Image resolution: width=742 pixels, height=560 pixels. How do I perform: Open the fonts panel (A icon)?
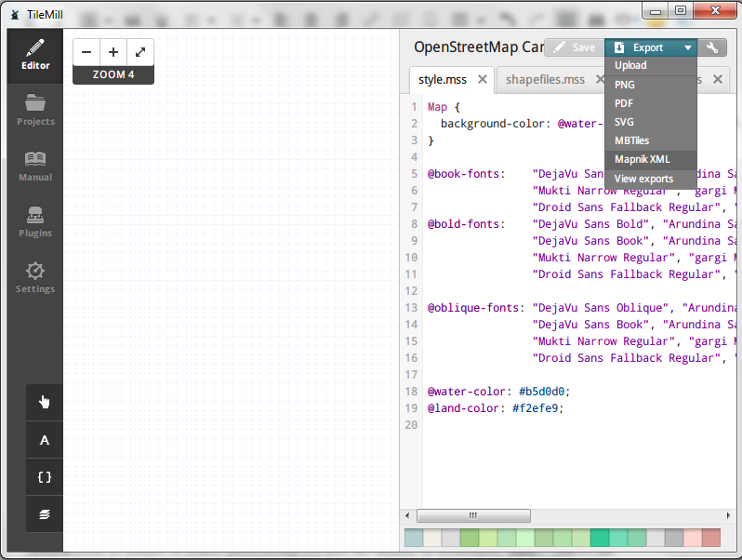point(45,440)
